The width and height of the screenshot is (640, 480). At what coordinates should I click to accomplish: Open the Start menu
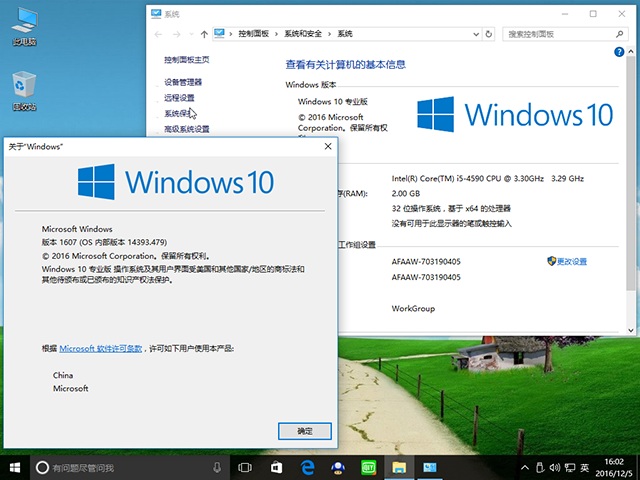point(15,467)
